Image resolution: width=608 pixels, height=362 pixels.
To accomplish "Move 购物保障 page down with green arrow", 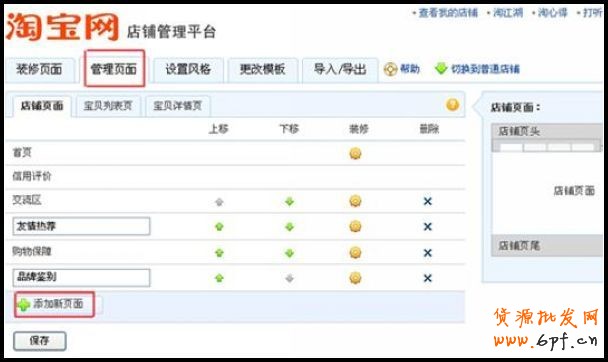I will pyautogui.click(x=289, y=253).
